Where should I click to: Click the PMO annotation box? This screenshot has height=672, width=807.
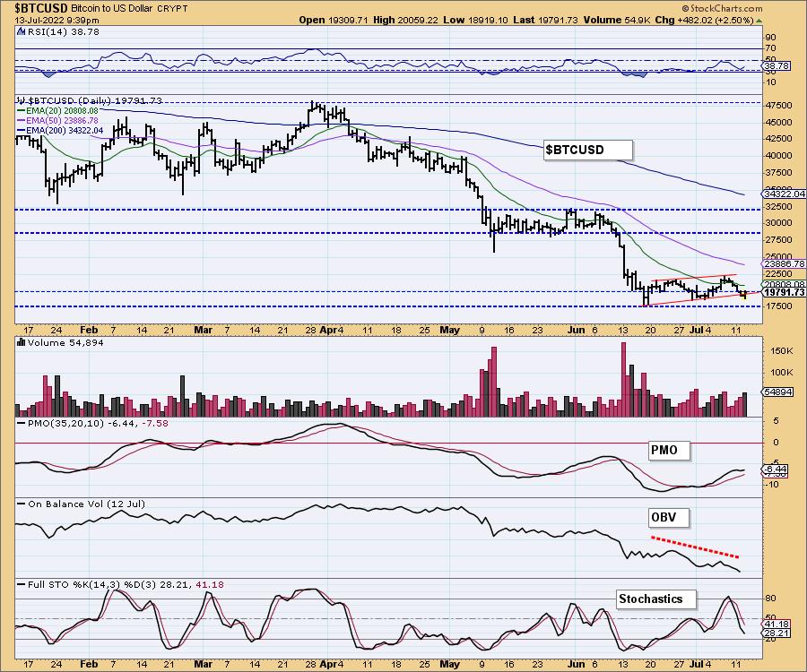669,451
